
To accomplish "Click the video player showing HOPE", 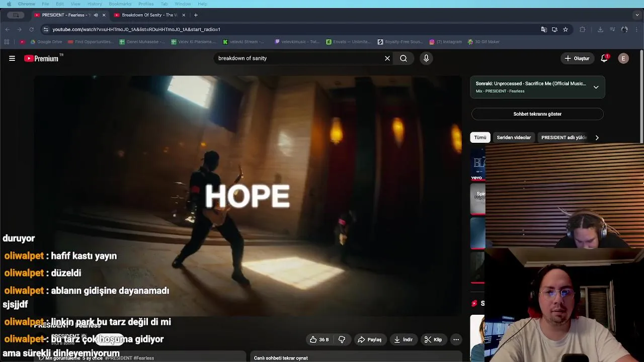I will click(248, 196).
